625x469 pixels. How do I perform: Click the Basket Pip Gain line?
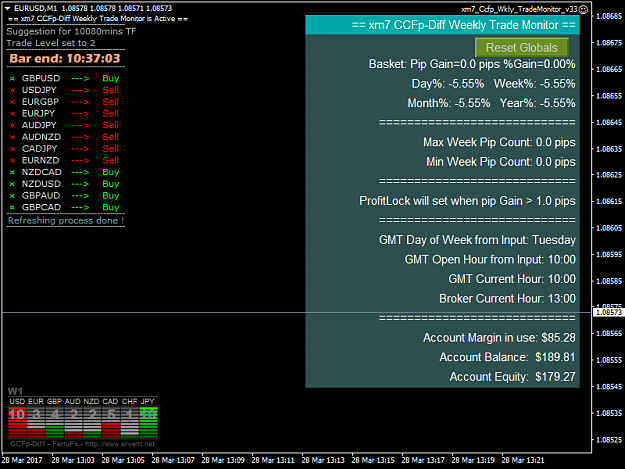click(x=472, y=64)
